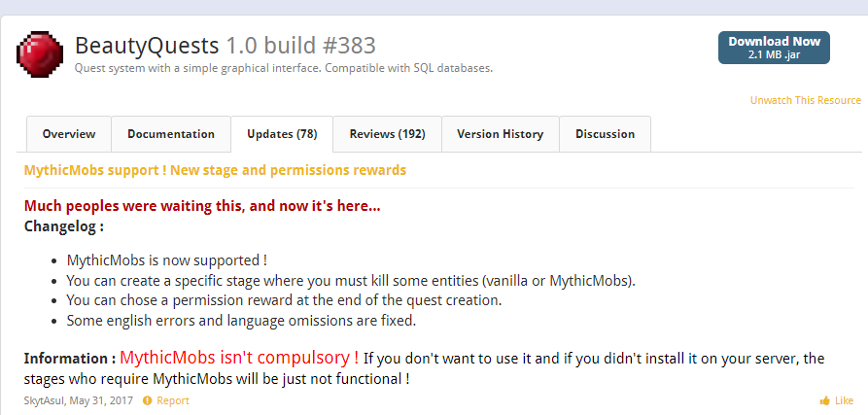Click the version text '1.0 build #383'
This screenshot has height=415, width=868.
click(x=300, y=46)
